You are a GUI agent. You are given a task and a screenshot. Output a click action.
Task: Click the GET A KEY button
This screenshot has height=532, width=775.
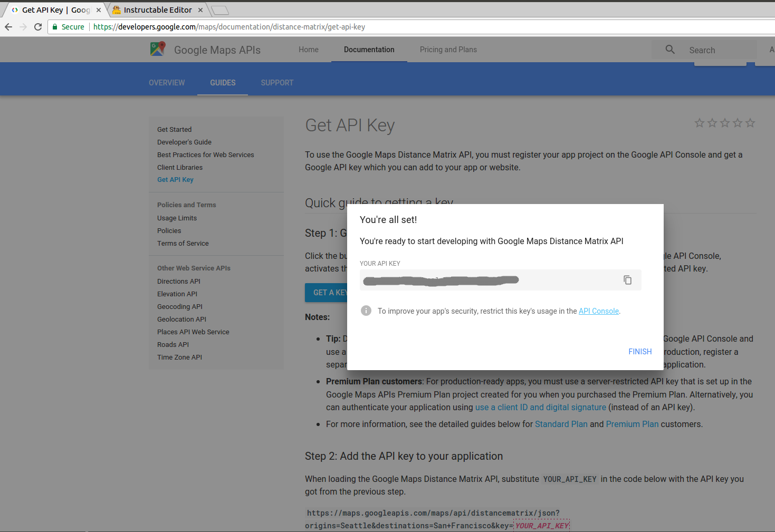coord(326,293)
